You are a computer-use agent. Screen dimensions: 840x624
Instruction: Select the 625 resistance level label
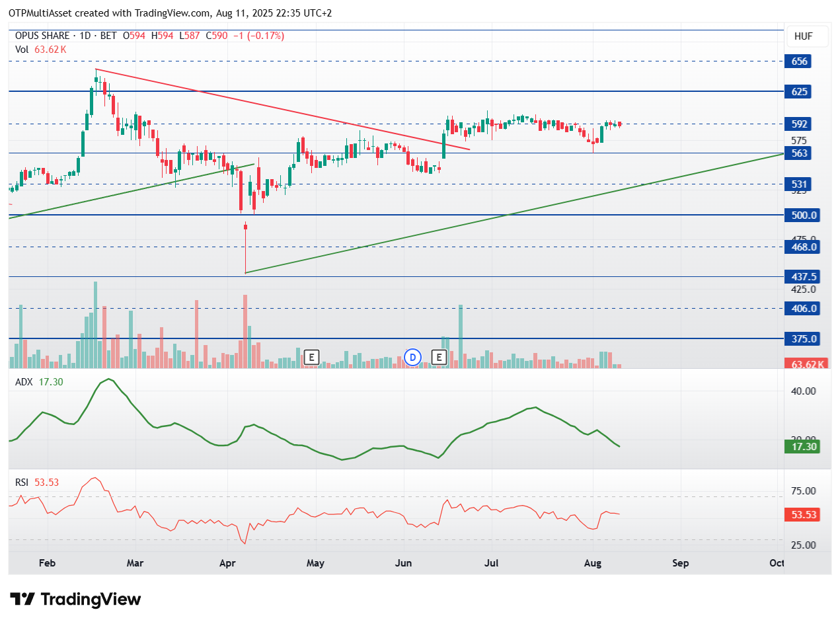coord(800,91)
